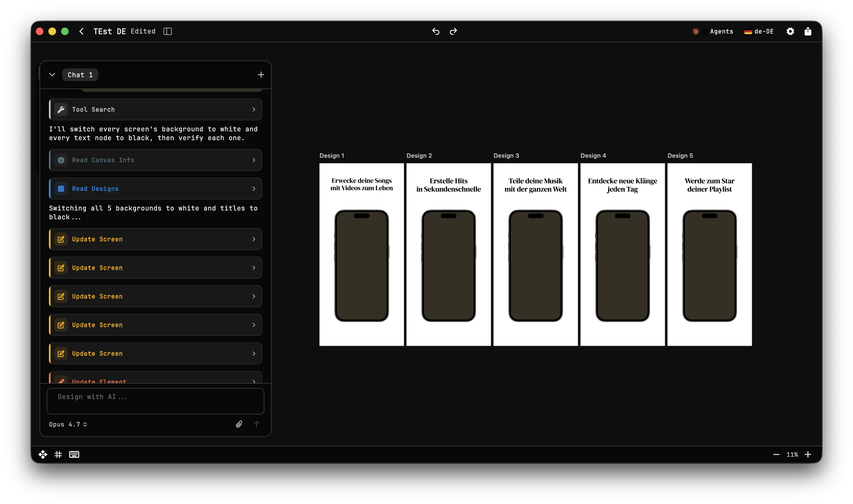This screenshot has height=504, width=853.
Task: Select the Erwecke deine Songs screen
Action: [x=362, y=254]
